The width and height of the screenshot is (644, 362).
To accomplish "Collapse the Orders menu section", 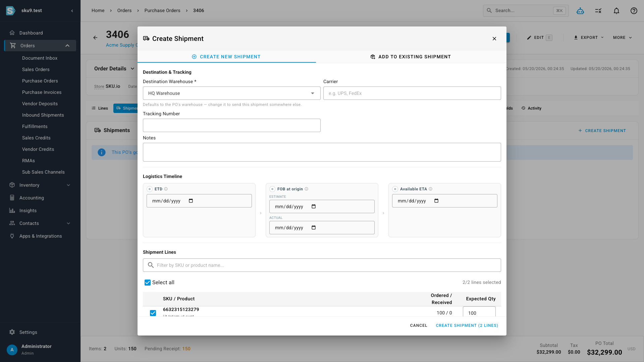I will coord(67,46).
